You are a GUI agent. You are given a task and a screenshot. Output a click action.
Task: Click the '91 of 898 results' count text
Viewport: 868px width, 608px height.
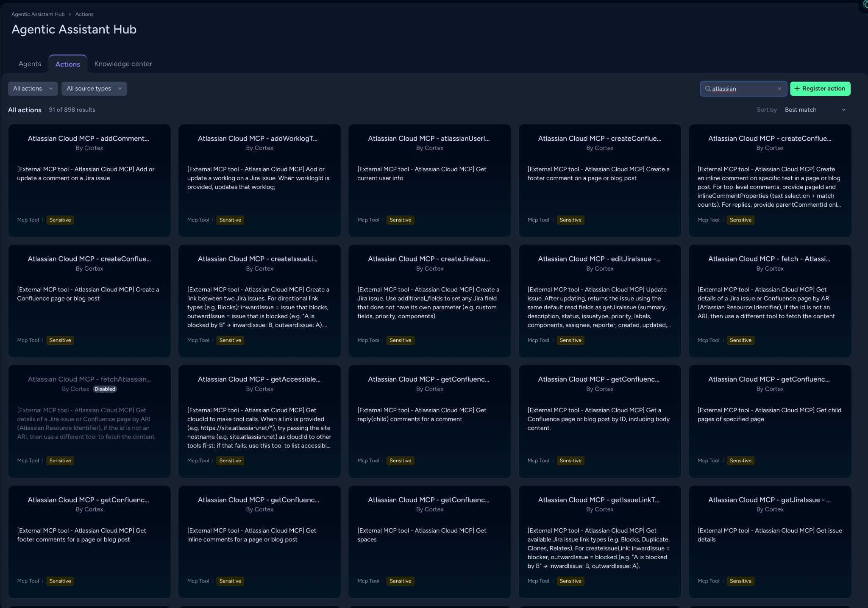click(x=72, y=110)
